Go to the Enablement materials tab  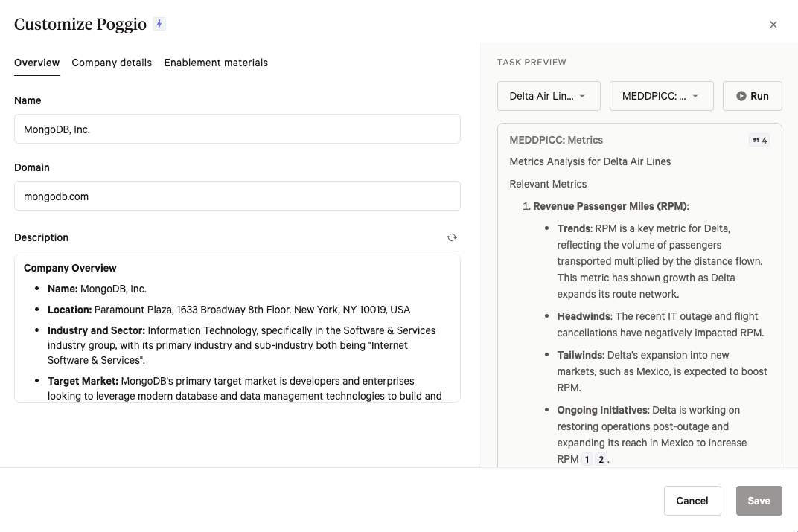tap(216, 63)
